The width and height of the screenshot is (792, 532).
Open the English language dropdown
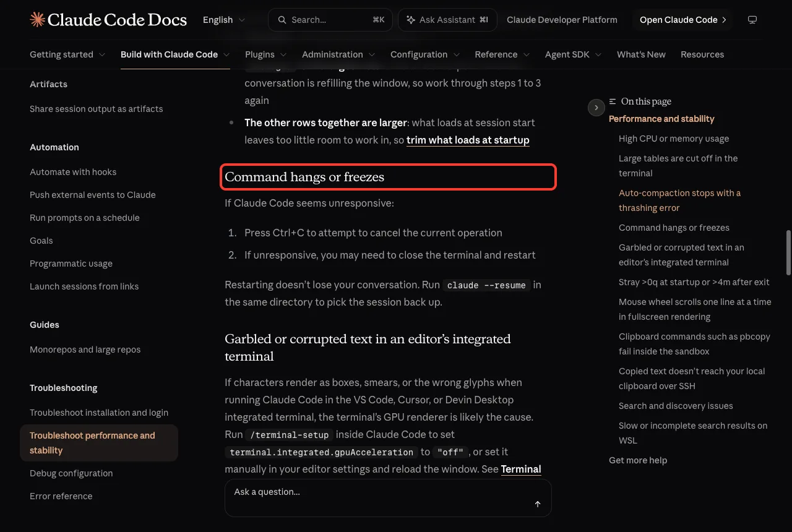224,20
